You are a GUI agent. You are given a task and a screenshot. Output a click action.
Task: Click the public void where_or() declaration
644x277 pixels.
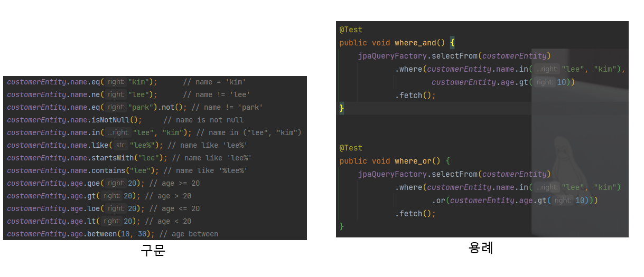[x=395, y=161]
